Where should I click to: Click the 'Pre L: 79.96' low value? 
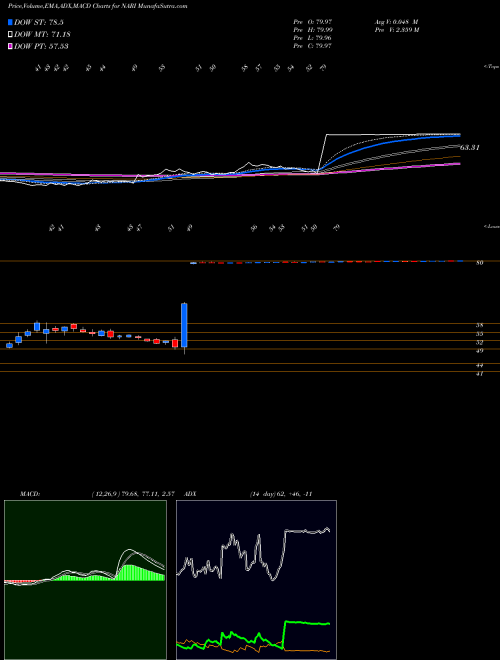(x=312, y=37)
